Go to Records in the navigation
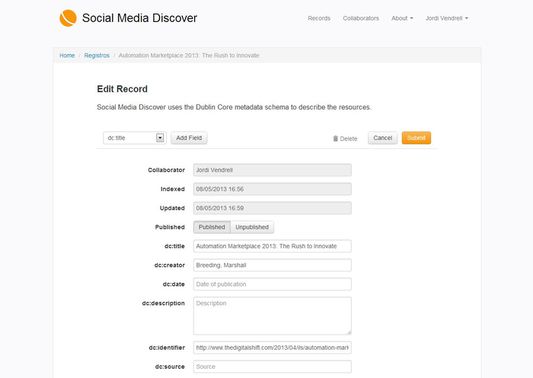533x378 pixels. point(319,18)
